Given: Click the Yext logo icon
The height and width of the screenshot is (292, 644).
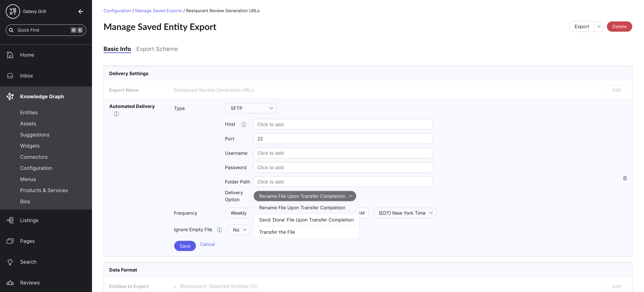Looking at the screenshot, I should coord(13,11).
